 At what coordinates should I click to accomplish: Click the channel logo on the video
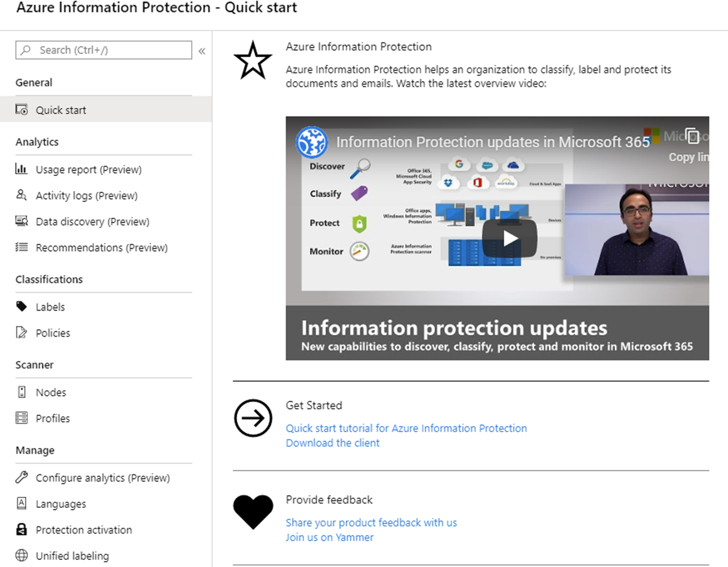point(312,142)
